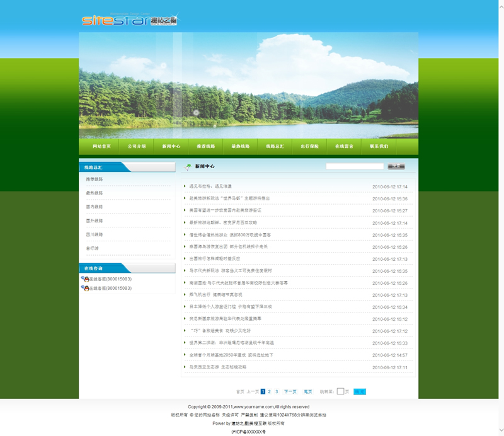Choose 自行游 in the sidebar category list

[x=92, y=248]
